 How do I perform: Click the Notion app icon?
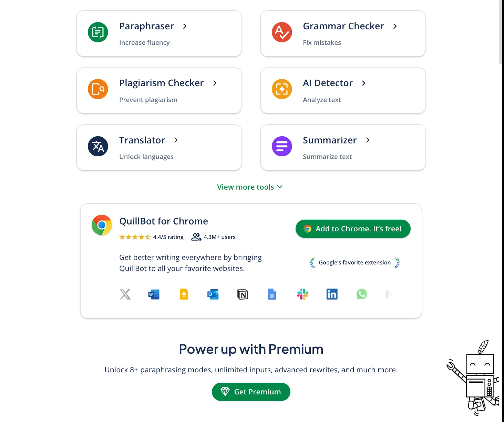coord(243,294)
